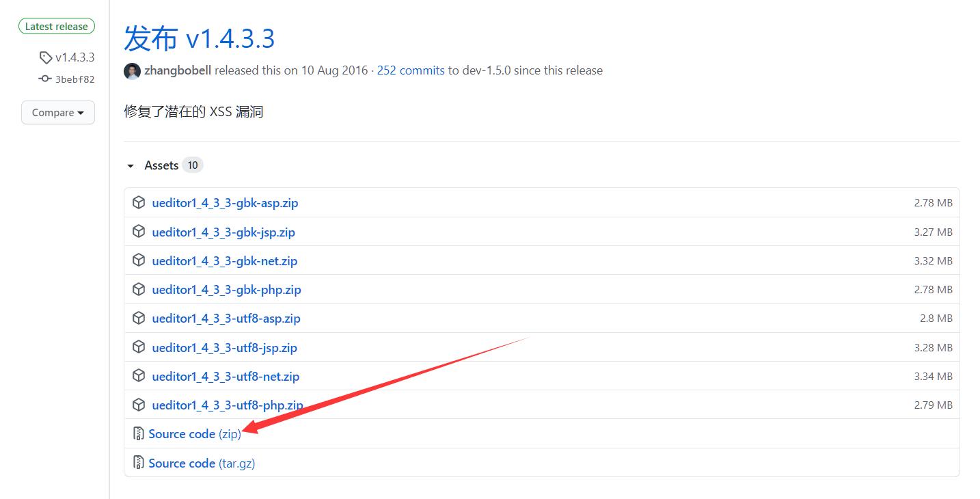Click the 2.8 MB file size

click(x=936, y=319)
